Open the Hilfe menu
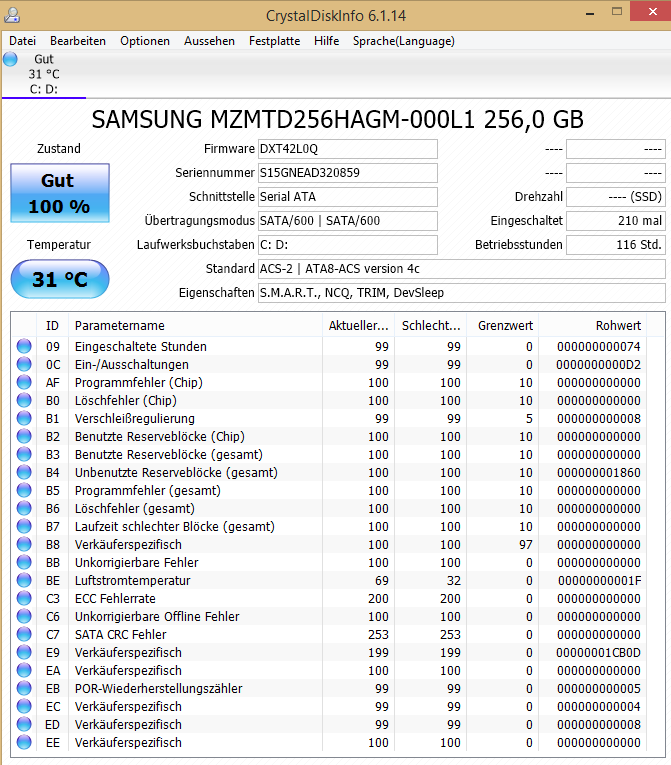This screenshot has height=765, width=671. tap(326, 41)
